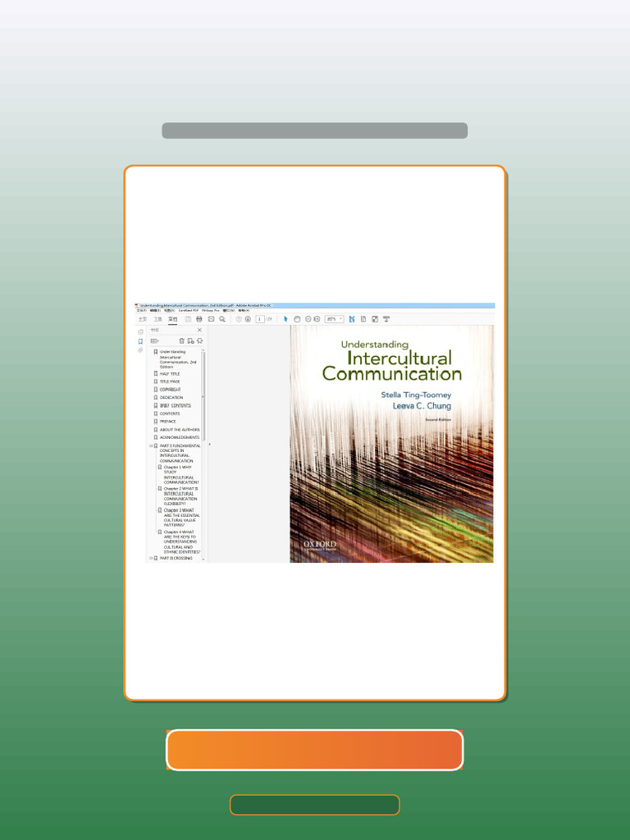The width and height of the screenshot is (630, 840).
Task: Delete selected bookmark with trash icon
Action: 181,340
